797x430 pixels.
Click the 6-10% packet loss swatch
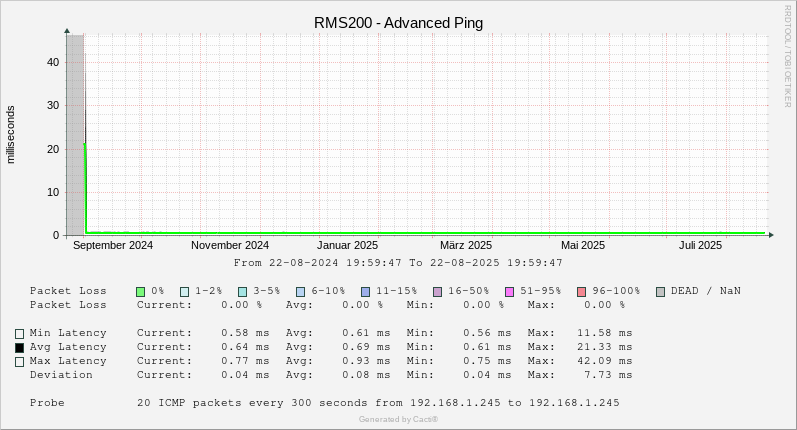pyautogui.click(x=301, y=292)
